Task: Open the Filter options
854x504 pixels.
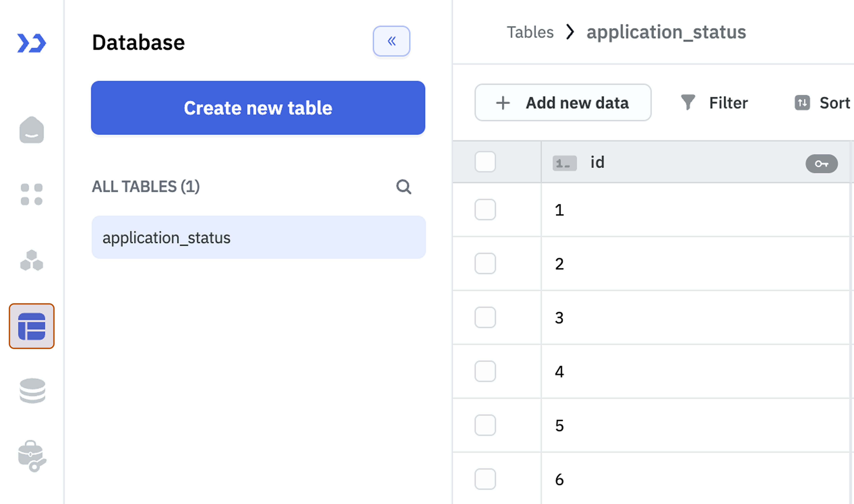Action: (714, 103)
